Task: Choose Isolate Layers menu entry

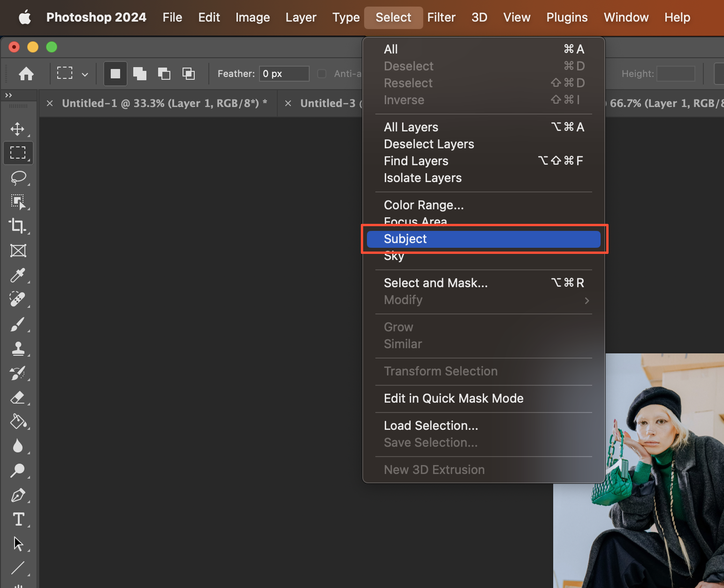Action: (483, 178)
